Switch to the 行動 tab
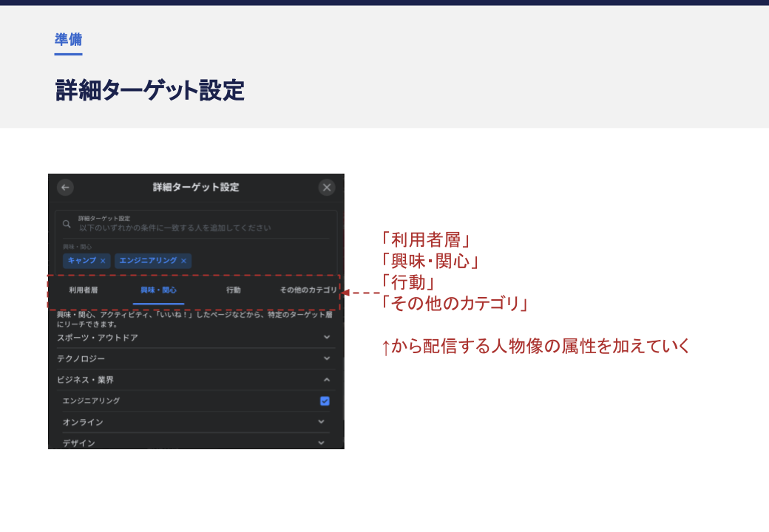Viewport: 769px width, 532px height. 234,290
